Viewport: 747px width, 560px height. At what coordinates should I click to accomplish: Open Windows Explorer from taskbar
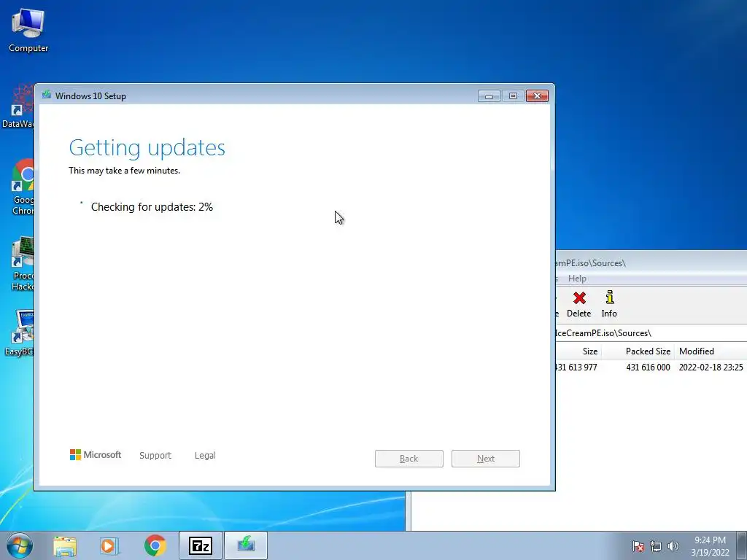(x=65, y=545)
